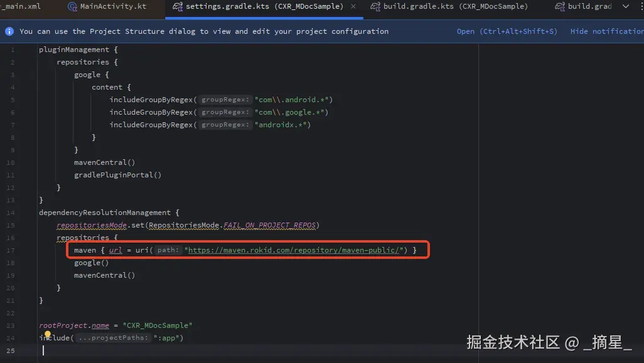This screenshot has height=363, width=644.
Task: Click the mavenCentral() call on line 10
Action: pyautogui.click(x=104, y=162)
